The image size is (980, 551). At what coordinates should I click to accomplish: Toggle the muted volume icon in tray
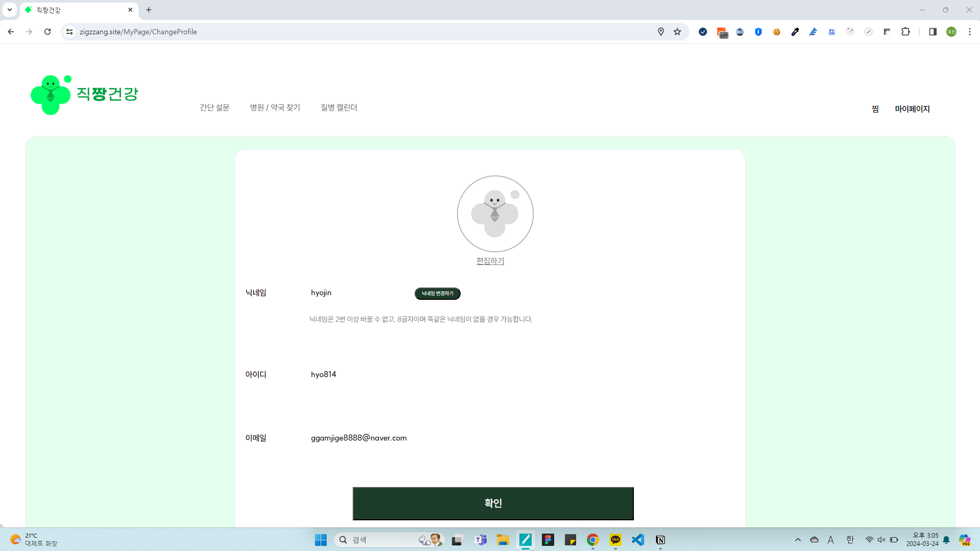click(881, 540)
